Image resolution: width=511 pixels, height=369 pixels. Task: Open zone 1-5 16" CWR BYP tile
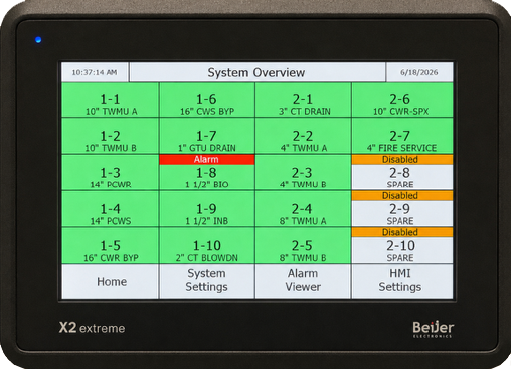pos(110,246)
